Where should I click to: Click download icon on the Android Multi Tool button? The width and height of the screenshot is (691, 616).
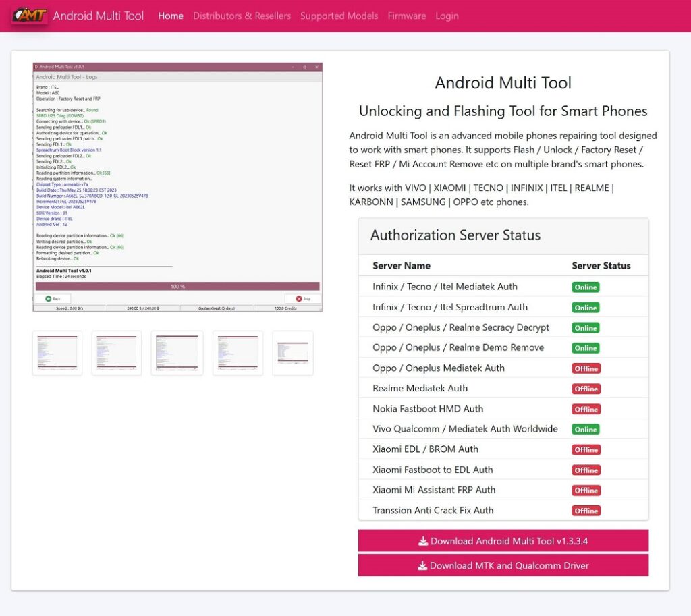coord(423,540)
